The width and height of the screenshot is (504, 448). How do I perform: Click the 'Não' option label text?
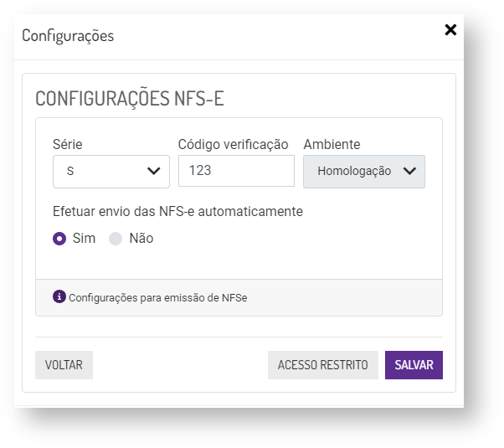[141, 238]
